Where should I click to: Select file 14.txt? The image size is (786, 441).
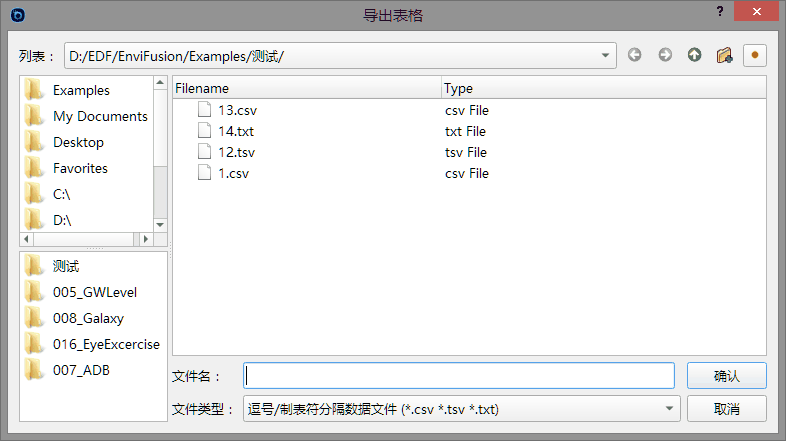pos(236,131)
